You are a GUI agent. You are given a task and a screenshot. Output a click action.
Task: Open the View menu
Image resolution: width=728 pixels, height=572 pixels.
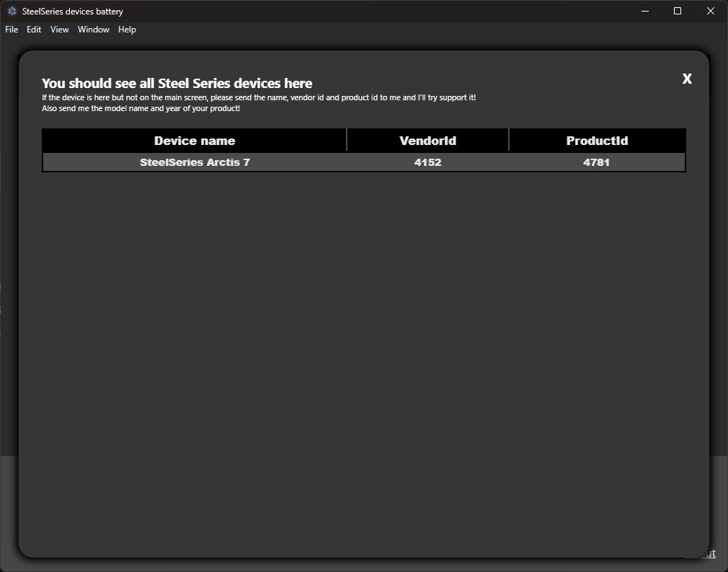(x=59, y=30)
